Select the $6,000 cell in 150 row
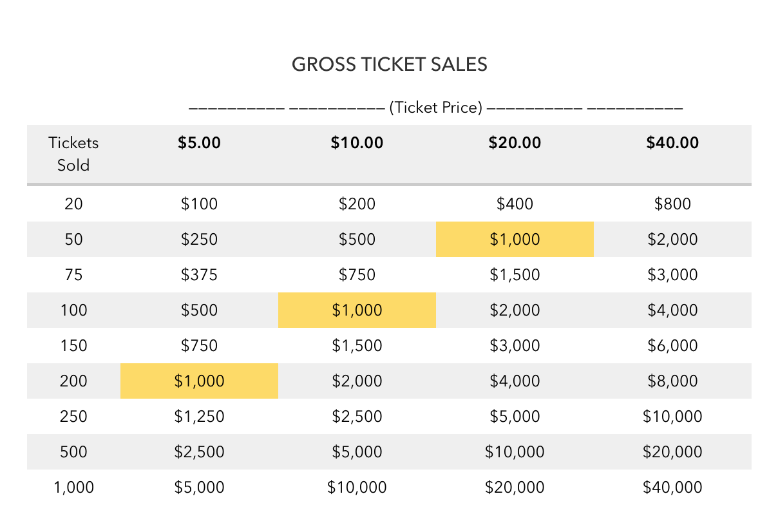778x532 pixels. (x=672, y=345)
